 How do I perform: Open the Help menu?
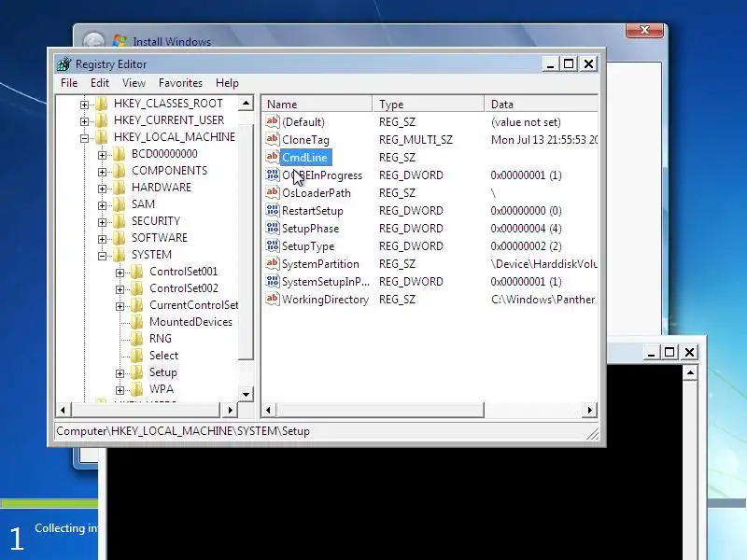(227, 83)
